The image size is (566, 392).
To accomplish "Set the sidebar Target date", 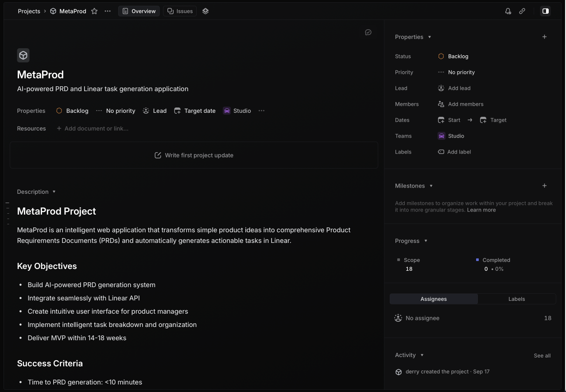I will tap(493, 120).
